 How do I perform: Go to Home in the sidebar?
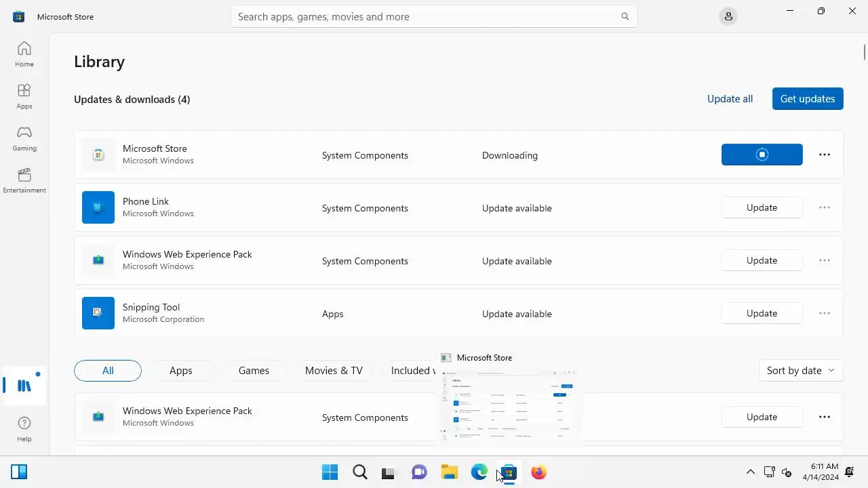click(24, 54)
